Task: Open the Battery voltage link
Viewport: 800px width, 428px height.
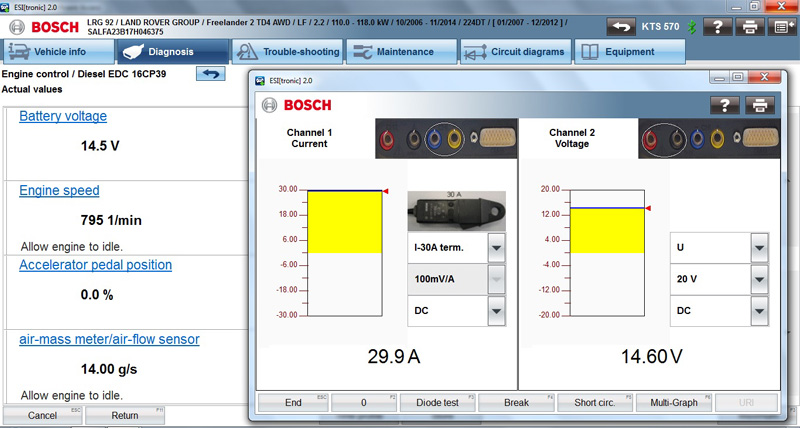Action: 63,116
